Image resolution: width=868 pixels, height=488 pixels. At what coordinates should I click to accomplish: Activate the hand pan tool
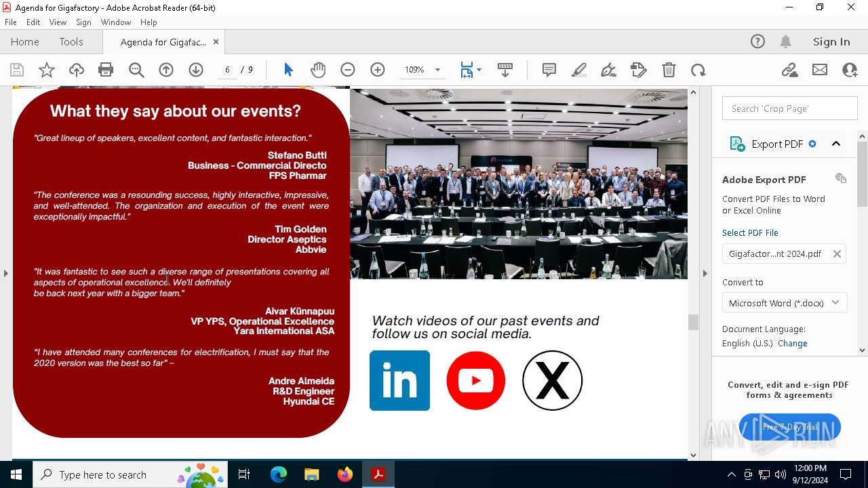click(318, 70)
